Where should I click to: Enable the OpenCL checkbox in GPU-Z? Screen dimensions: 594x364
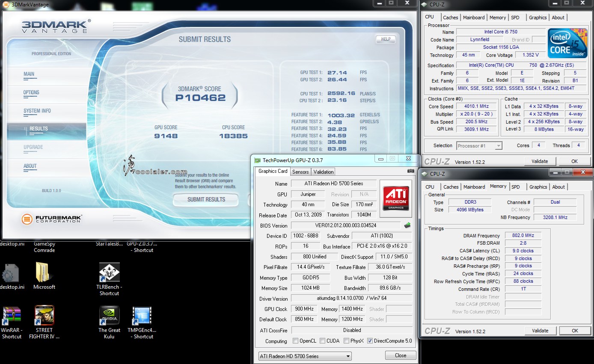point(296,341)
